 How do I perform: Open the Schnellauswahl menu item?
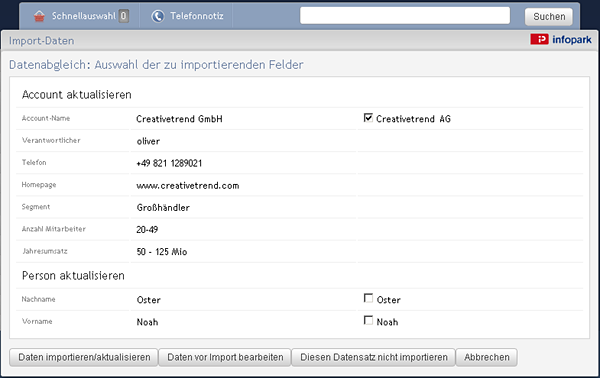pyautogui.click(x=80, y=16)
